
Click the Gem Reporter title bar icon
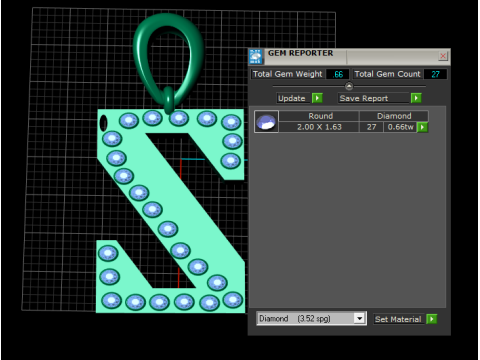256,57
